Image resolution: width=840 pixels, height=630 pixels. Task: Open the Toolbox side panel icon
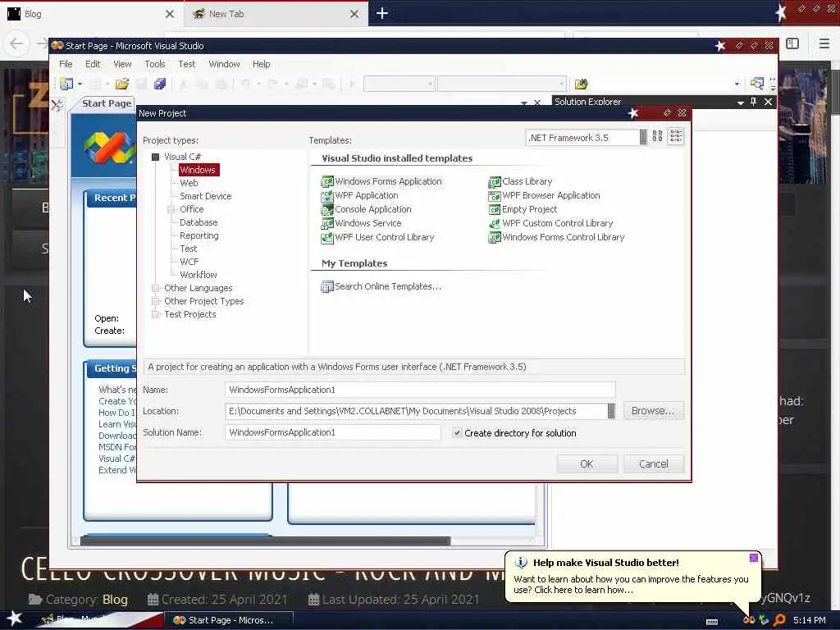click(57, 104)
